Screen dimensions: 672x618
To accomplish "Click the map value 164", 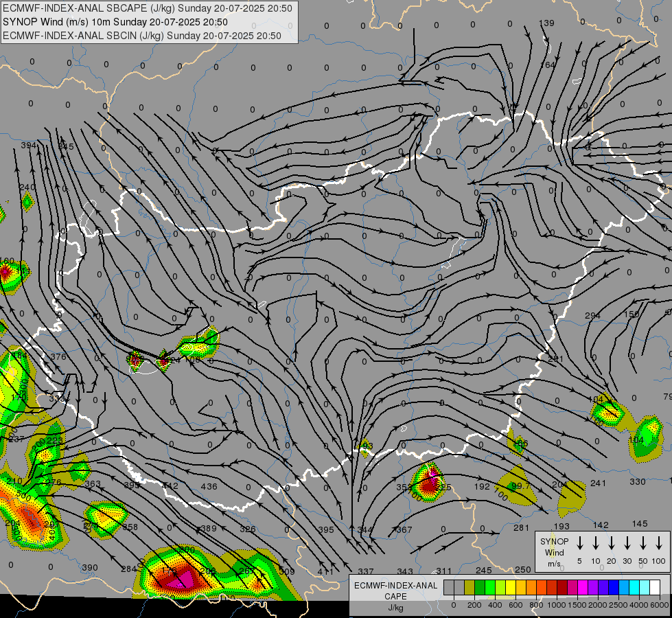I will 548,65.
